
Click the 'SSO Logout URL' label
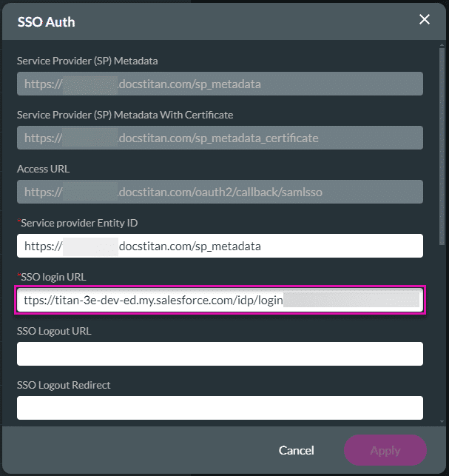[54, 331]
